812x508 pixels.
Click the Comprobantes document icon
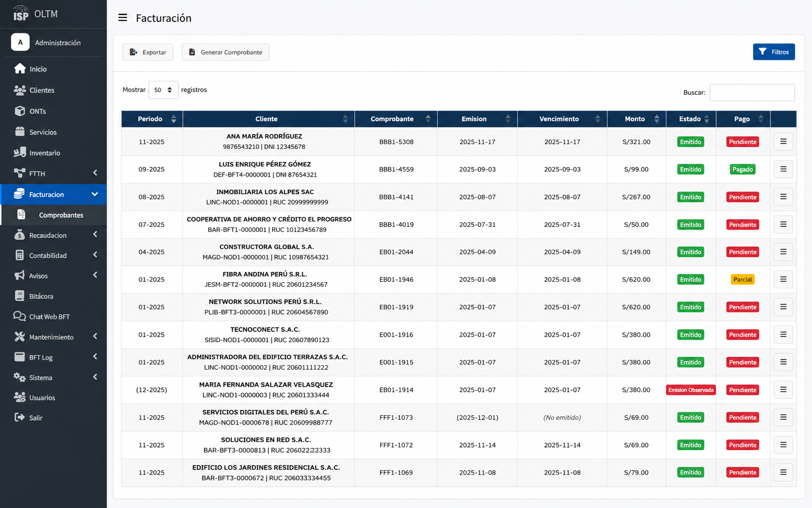coord(21,215)
